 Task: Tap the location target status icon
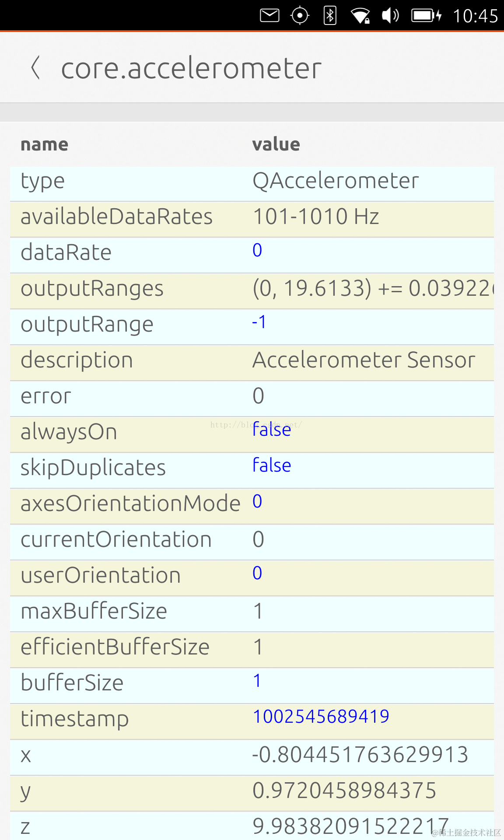point(300,16)
